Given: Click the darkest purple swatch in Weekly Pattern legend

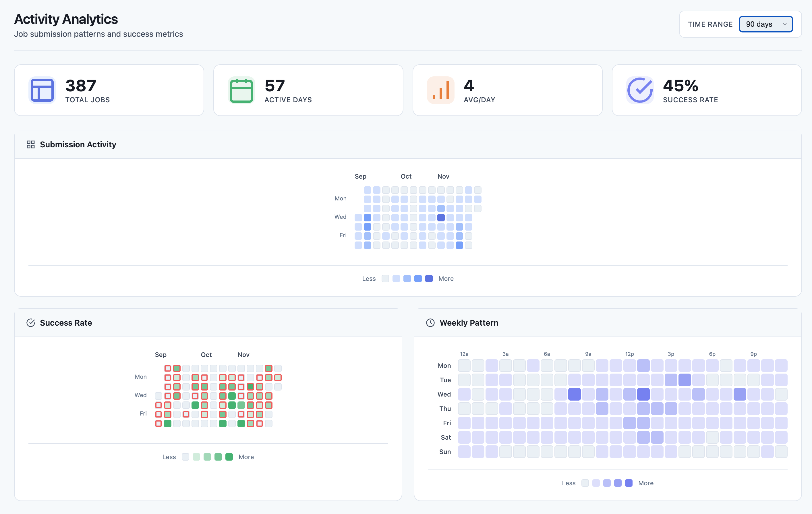Looking at the screenshot, I should 629,483.
